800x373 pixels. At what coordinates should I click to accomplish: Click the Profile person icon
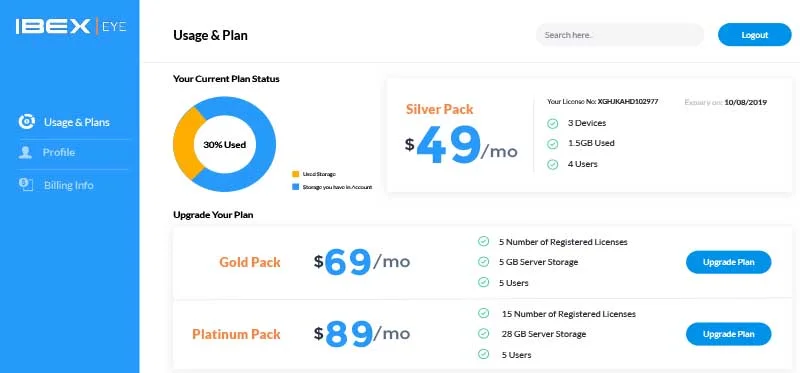(26, 153)
